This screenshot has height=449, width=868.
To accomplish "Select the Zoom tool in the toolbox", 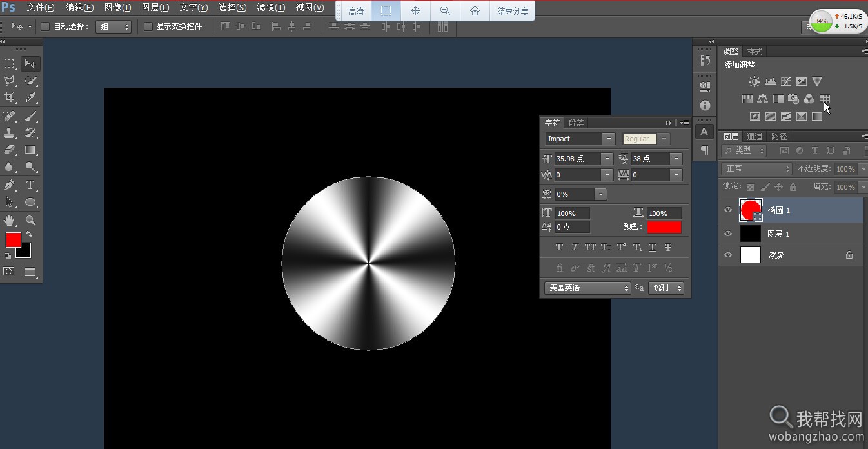I will pos(30,221).
